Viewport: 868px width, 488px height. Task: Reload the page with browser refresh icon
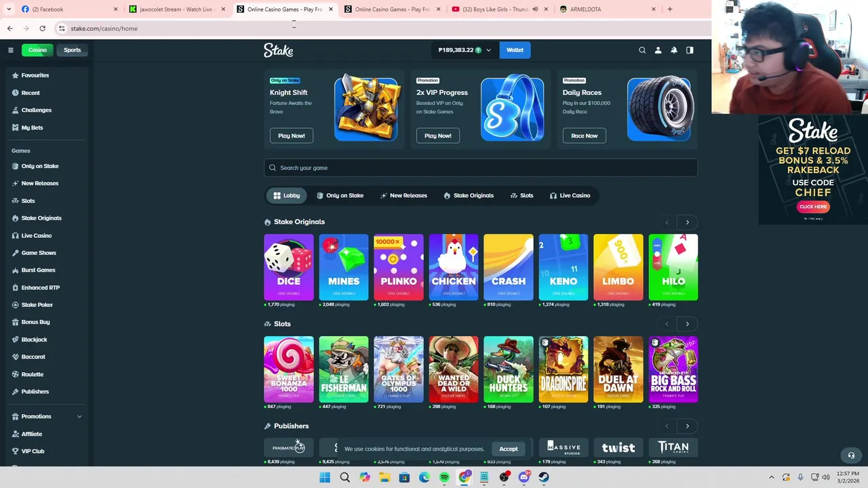click(x=42, y=28)
